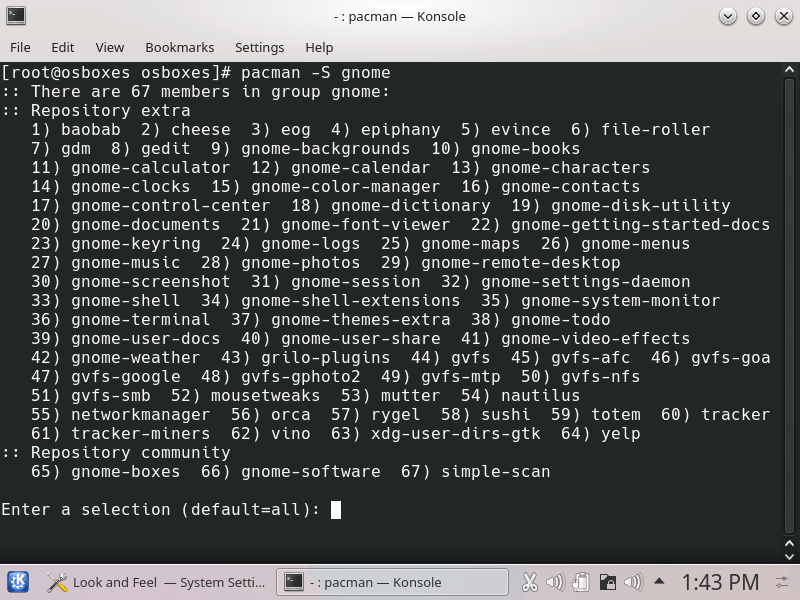Open the File menu
The width and height of the screenshot is (800, 600).
click(19, 47)
